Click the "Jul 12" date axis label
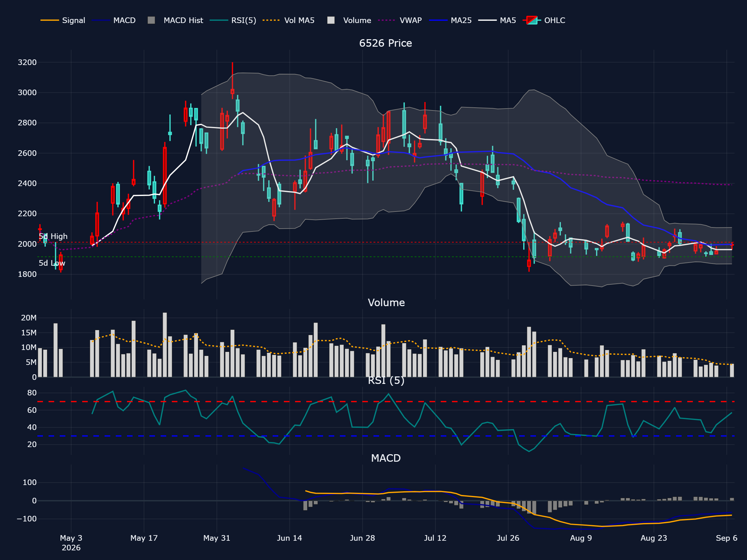747x560 pixels. pyautogui.click(x=435, y=538)
